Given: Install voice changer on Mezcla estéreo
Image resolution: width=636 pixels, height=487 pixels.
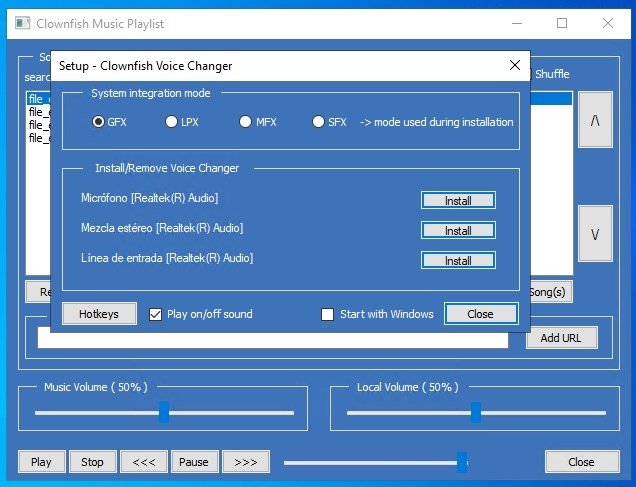Looking at the screenshot, I should [458, 230].
